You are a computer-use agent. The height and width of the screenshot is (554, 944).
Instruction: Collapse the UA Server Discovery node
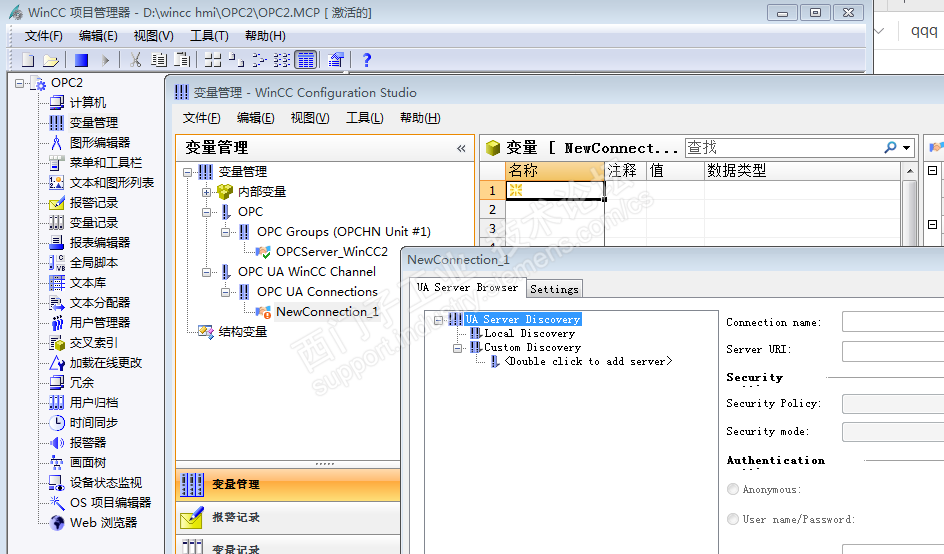438,320
